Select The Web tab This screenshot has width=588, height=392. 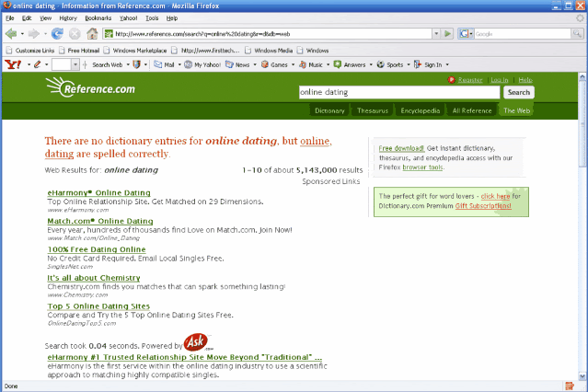[516, 110]
